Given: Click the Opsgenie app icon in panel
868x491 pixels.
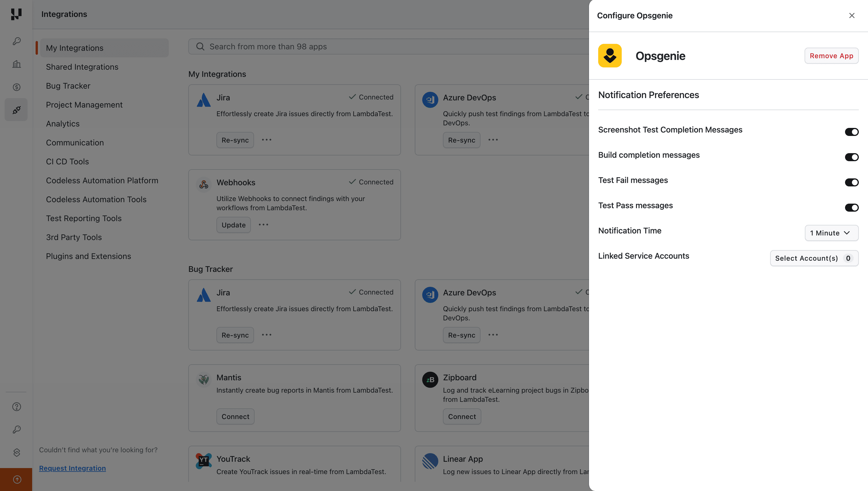Looking at the screenshot, I should coord(609,55).
